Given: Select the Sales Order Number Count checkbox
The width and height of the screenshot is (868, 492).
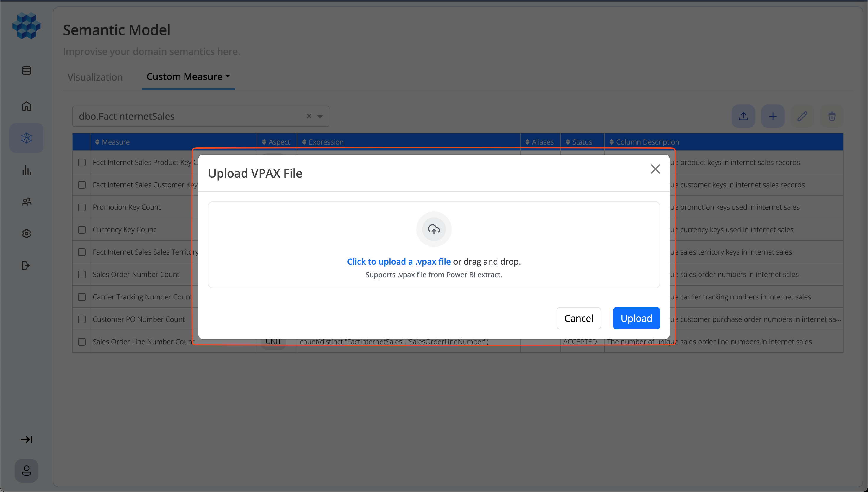Looking at the screenshot, I should 81,274.
